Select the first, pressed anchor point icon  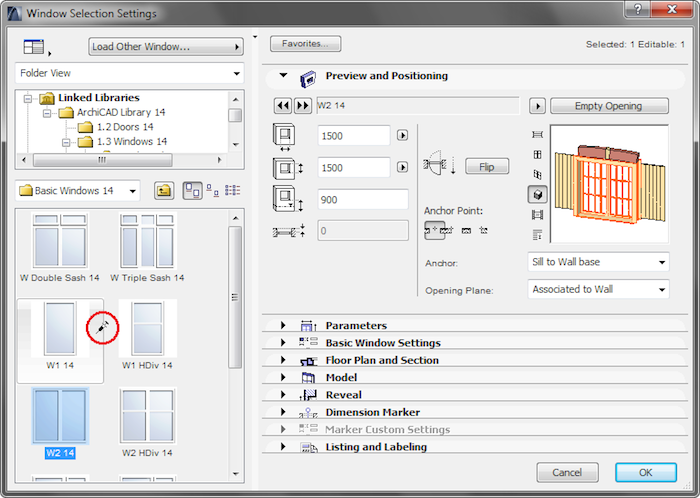pos(434,230)
